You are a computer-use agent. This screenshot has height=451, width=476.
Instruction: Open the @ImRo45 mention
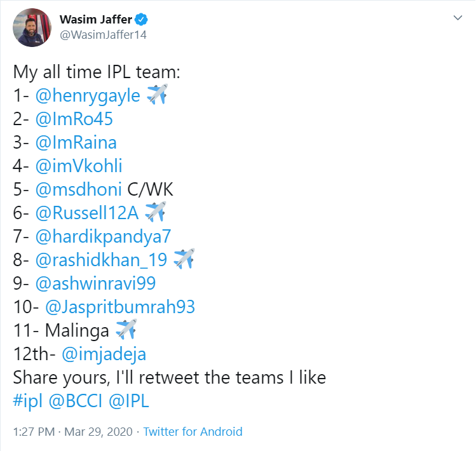[75, 119]
